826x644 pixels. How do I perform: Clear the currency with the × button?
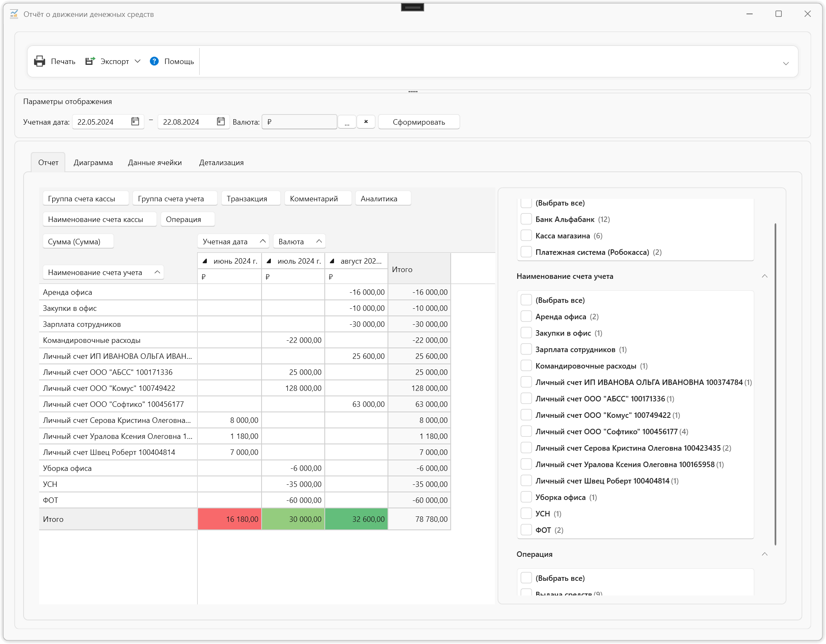click(366, 122)
